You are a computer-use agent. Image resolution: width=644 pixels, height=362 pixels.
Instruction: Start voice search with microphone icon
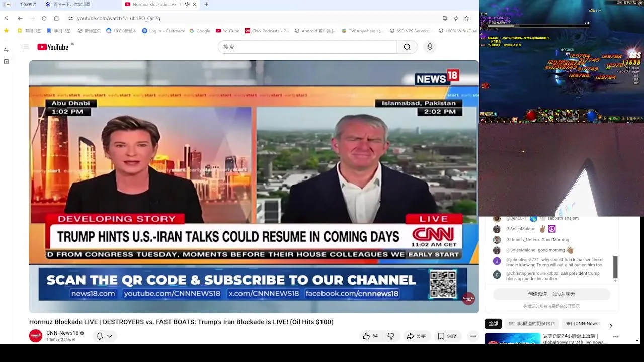pos(430,47)
